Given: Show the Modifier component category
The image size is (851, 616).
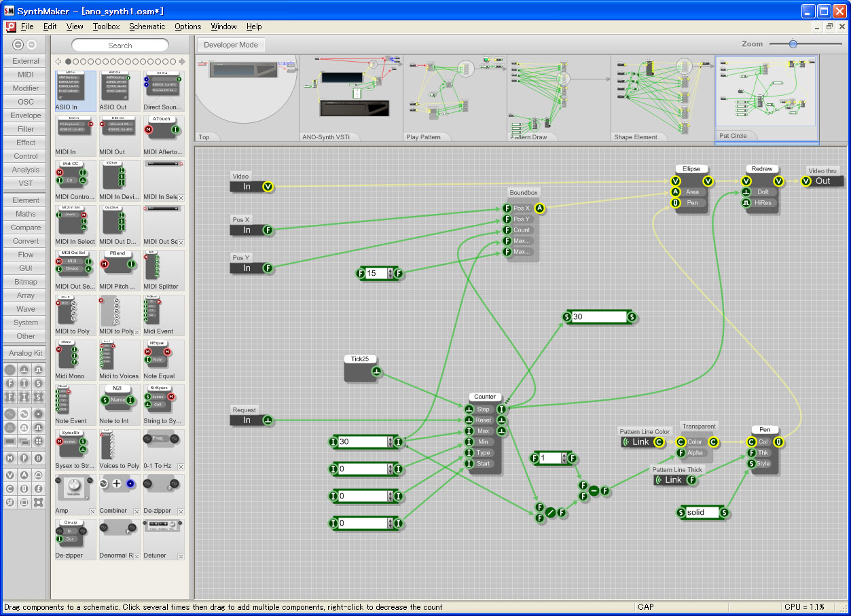Looking at the screenshot, I should click(26, 88).
